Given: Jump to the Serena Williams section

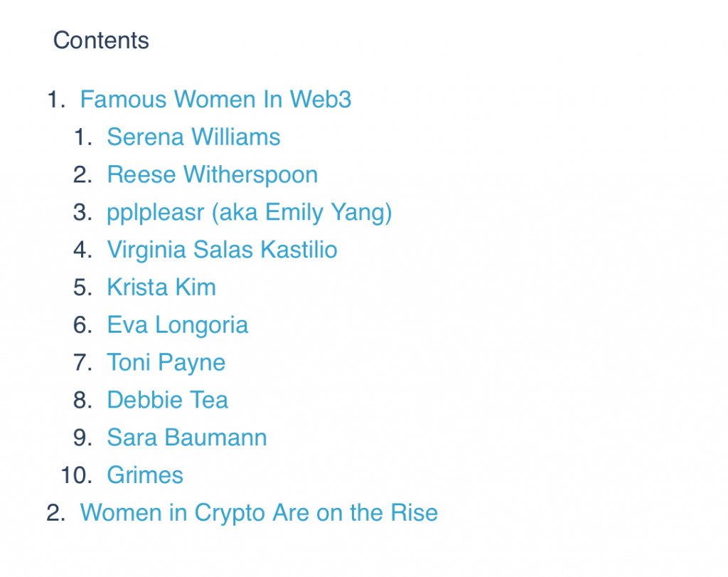Looking at the screenshot, I should [193, 137].
